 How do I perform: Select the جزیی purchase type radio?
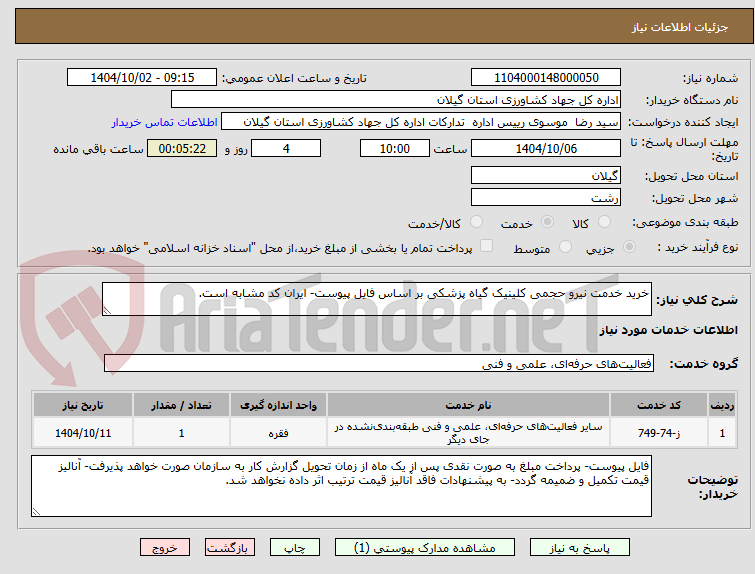[629, 247]
